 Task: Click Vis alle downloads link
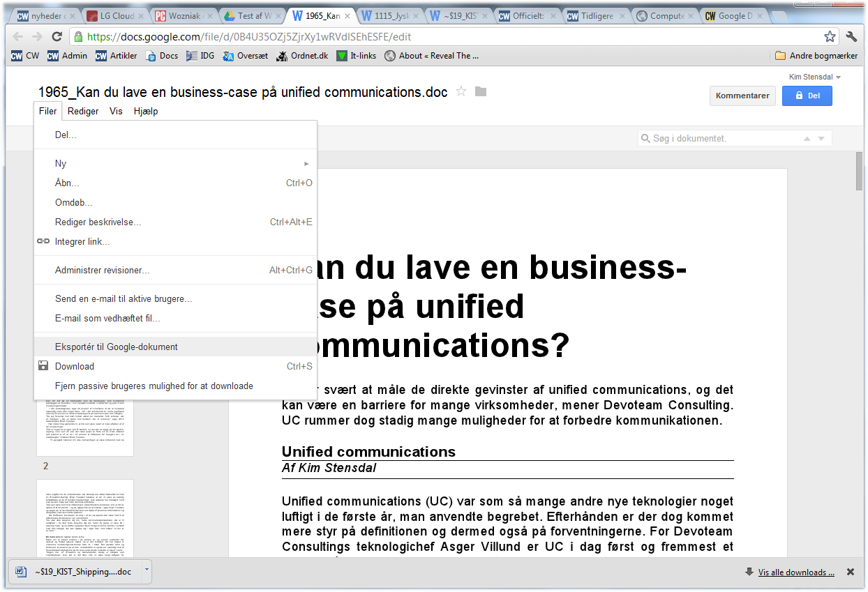tap(796, 572)
